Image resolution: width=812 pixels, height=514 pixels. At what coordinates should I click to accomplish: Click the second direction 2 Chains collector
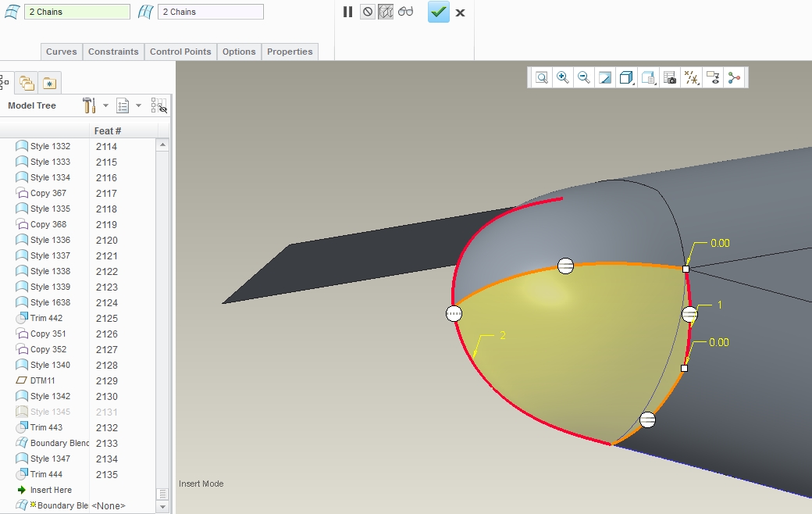click(x=211, y=12)
